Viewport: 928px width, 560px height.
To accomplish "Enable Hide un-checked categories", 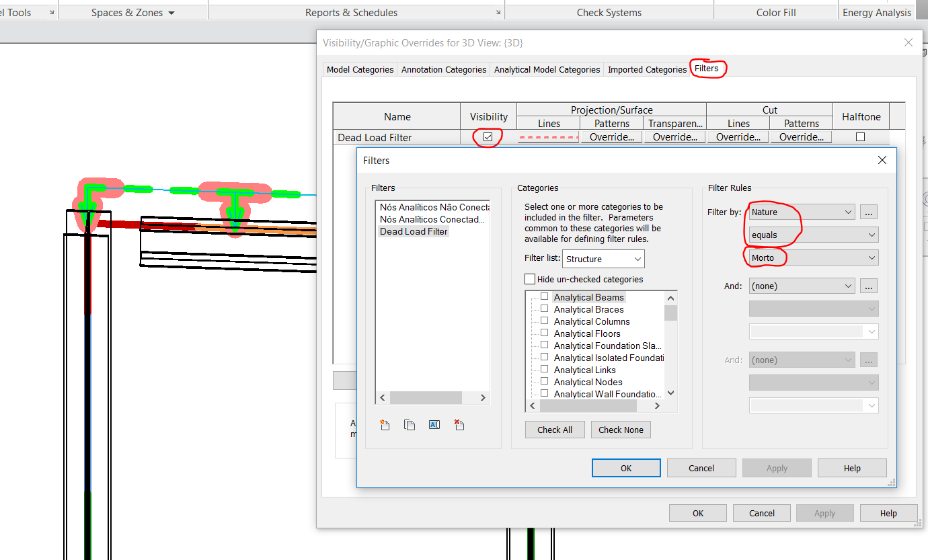I will pyautogui.click(x=530, y=279).
